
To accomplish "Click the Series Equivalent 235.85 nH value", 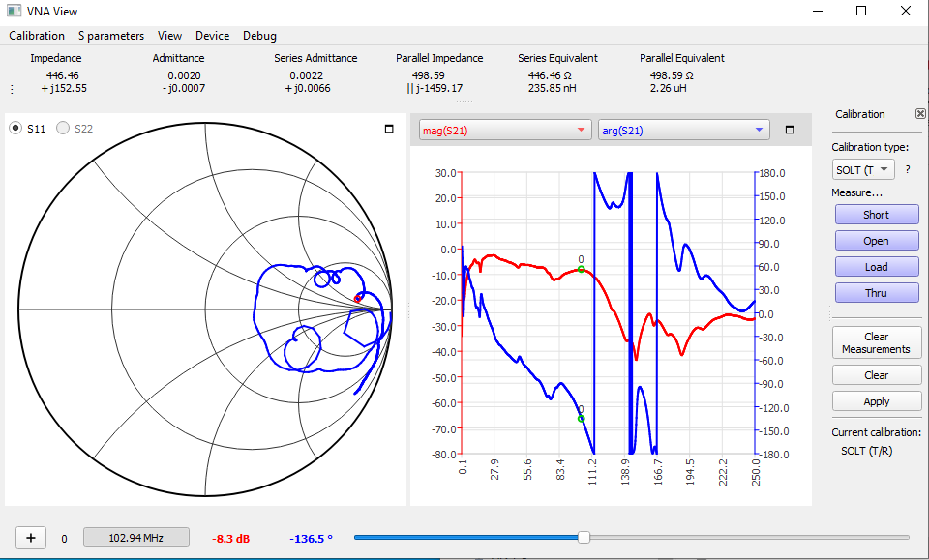I will (553, 88).
